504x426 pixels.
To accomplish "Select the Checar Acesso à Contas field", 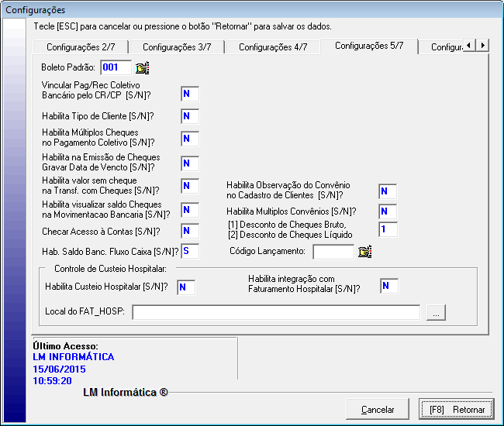I will (x=190, y=231).
